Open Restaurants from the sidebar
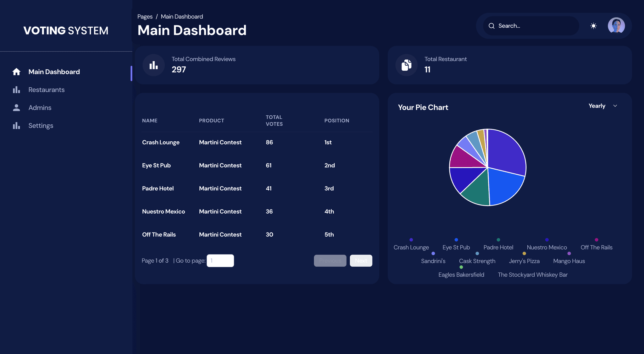This screenshot has width=644, height=354. pyautogui.click(x=47, y=90)
